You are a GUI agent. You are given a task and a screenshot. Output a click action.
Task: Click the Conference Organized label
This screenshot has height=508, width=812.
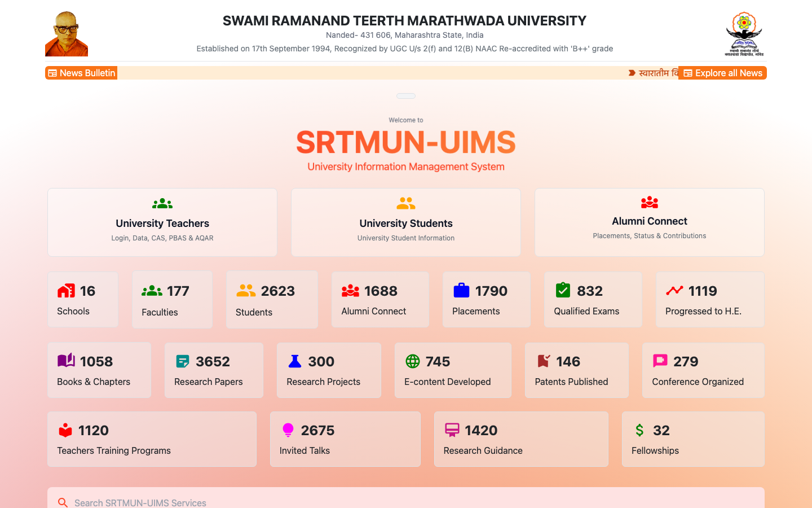coord(698,382)
